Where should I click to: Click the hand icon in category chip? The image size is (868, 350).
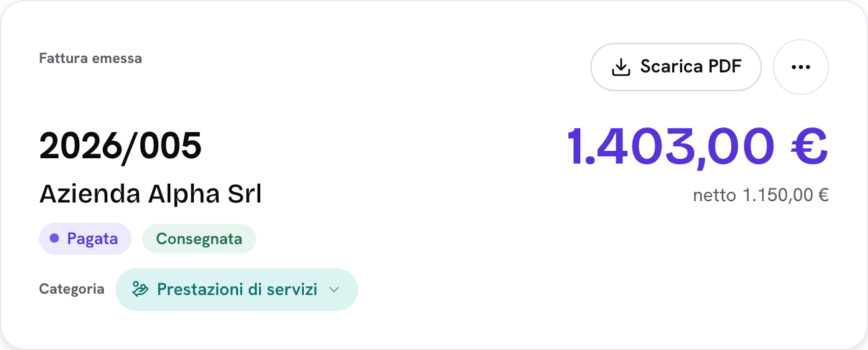point(140,290)
